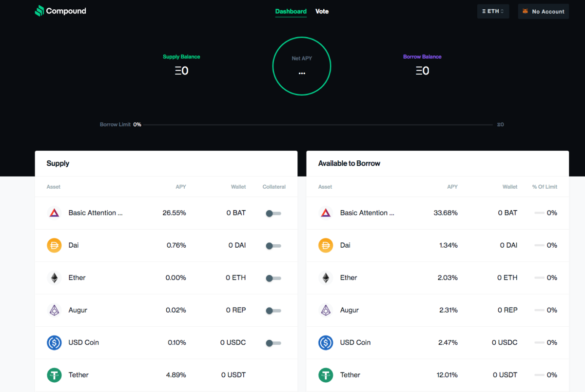
Task: Click the MetaMask fox icon
Action: pyautogui.click(x=526, y=11)
